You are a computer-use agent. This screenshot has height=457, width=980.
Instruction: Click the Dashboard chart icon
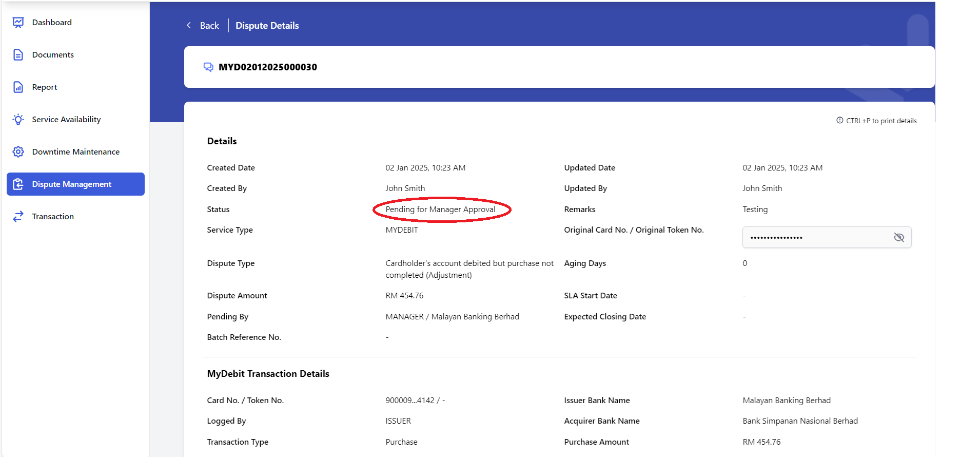point(18,23)
